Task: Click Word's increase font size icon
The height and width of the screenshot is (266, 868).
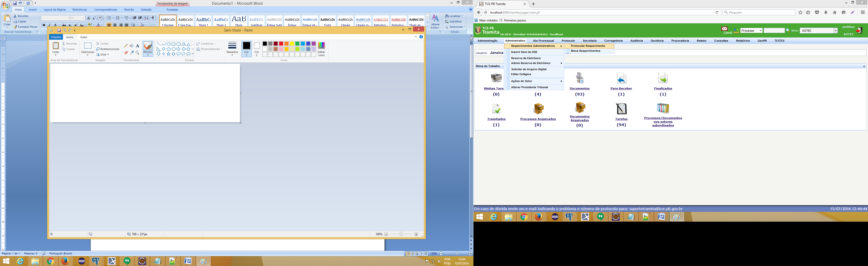Action: 89,18
